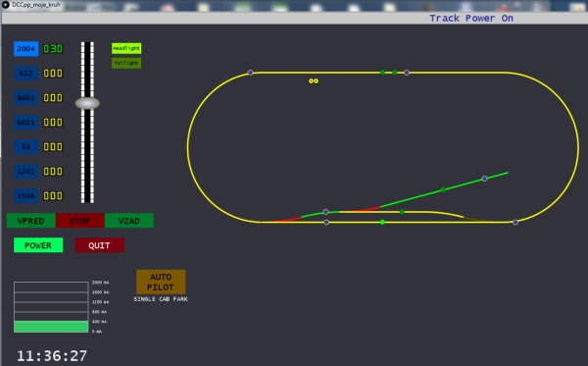Choose cab number 8601

(x=25, y=97)
